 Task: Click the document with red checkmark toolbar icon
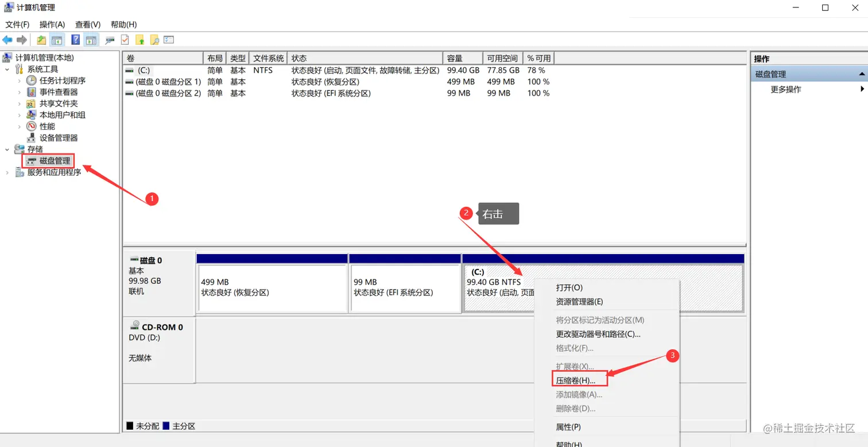point(125,40)
